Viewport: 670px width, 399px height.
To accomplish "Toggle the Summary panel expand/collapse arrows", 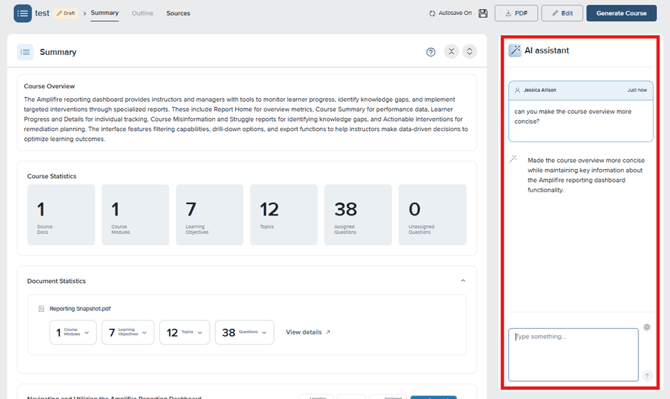I will pos(469,51).
